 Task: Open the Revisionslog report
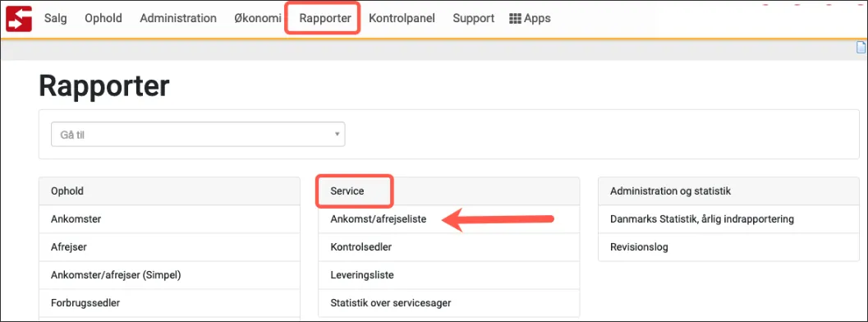[x=728, y=247]
